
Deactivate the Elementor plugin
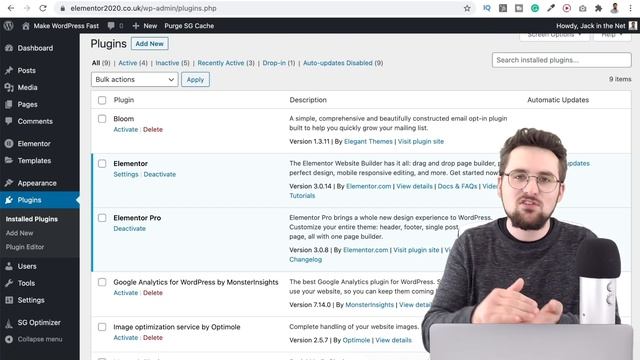160,174
